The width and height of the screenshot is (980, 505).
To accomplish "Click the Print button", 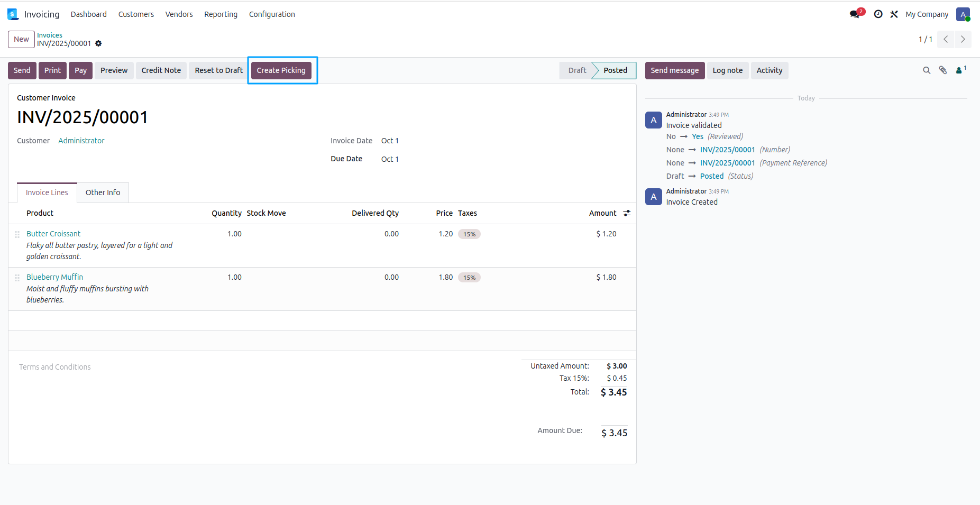I will coord(52,70).
